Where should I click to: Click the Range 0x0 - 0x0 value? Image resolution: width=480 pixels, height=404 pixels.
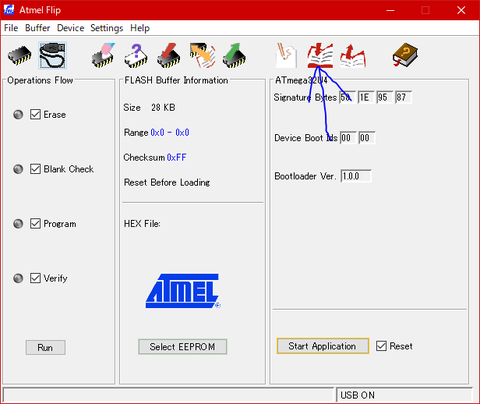click(x=170, y=133)
